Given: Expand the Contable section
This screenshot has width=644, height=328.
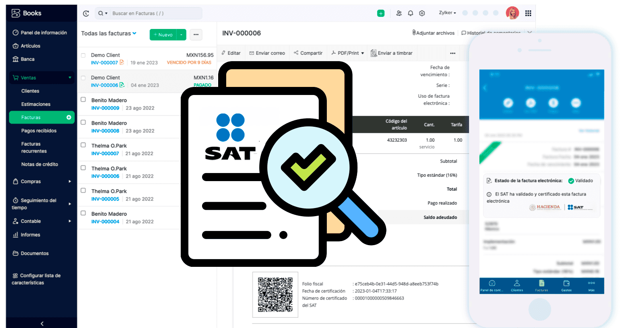Looking at the screenshot, I should [70, 221].
